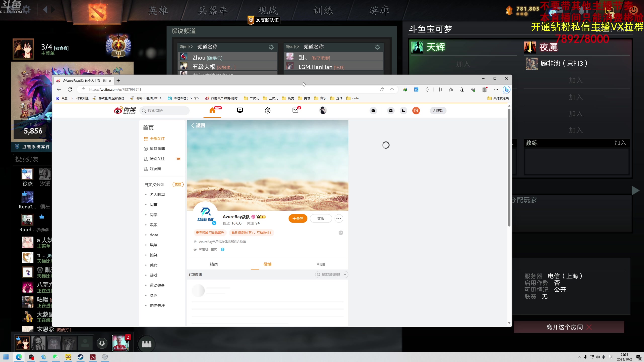Close the AzureRay Weibo browser tab
The image size is (644, 362).
(x=110, y=81)
